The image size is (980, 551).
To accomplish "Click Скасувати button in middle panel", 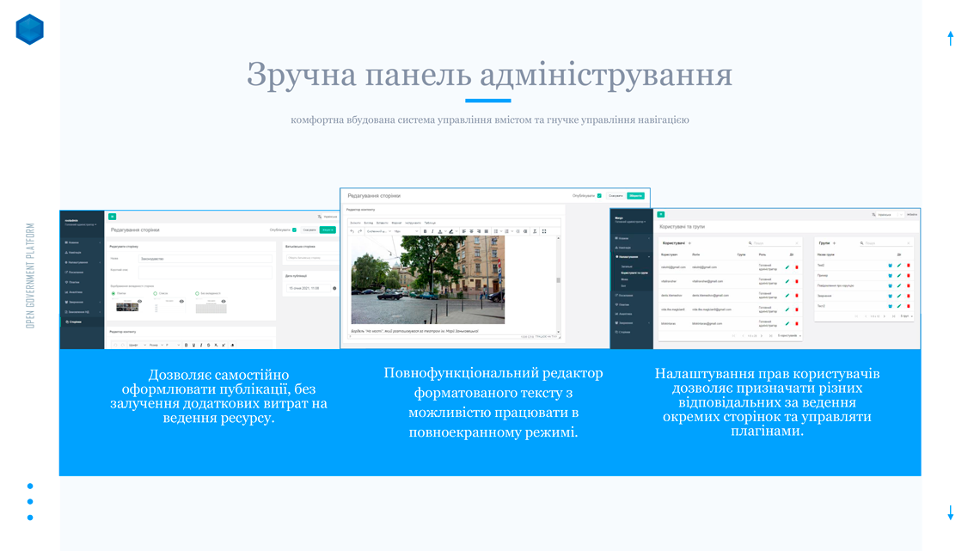I will (x=616, y=195).
